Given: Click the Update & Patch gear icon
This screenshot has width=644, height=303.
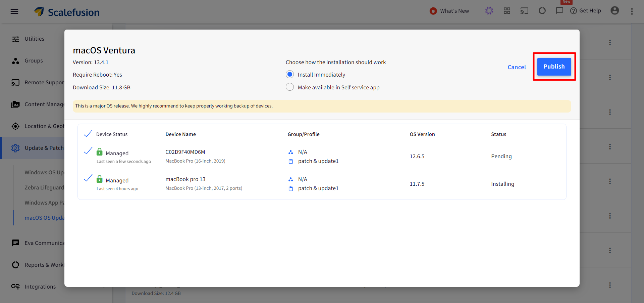Looking at the screenshot, I should pos(15,148).
